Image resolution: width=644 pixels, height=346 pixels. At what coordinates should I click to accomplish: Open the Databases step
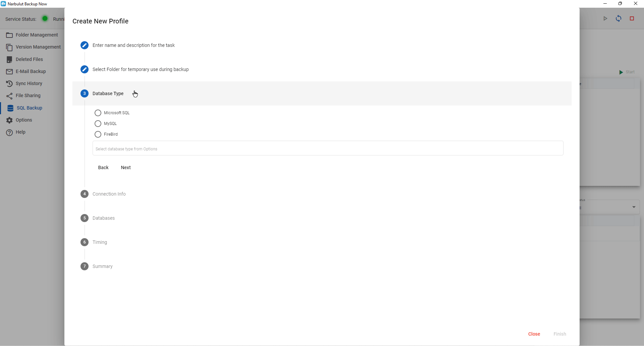(104, 218)
